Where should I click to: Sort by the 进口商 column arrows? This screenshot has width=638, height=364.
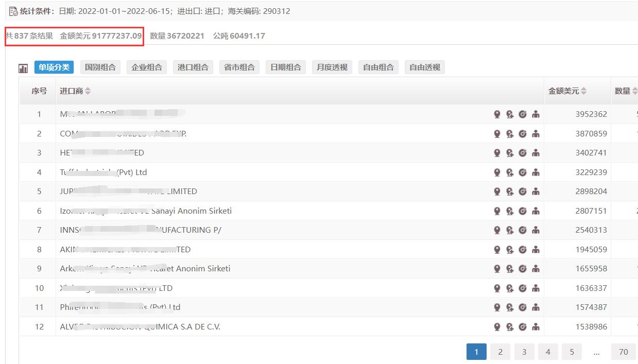[88, 91]
